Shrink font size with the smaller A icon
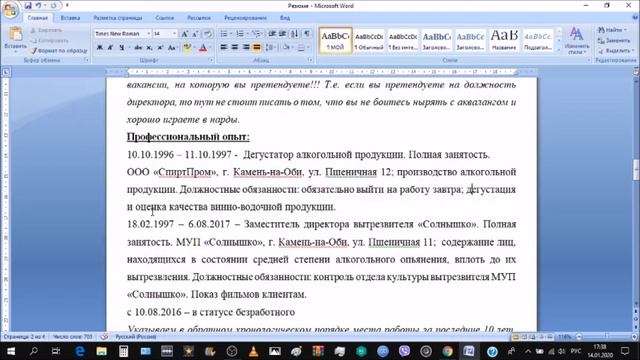 [195, 34]
